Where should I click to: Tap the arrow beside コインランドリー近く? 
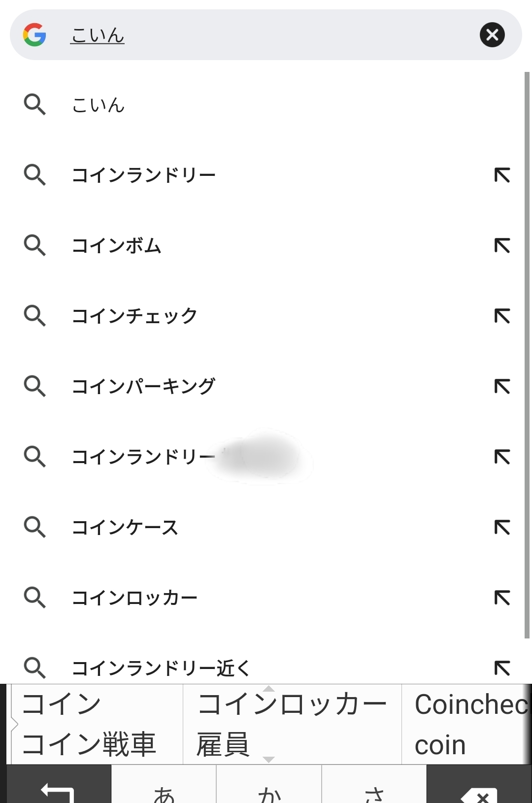[x=502, y=668]
